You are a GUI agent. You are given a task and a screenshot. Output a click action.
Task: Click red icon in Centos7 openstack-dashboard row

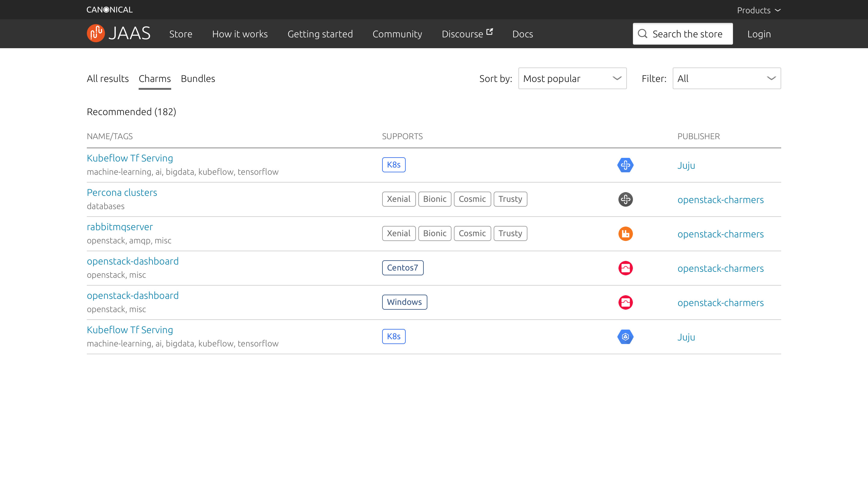click(x=625, y=268)
